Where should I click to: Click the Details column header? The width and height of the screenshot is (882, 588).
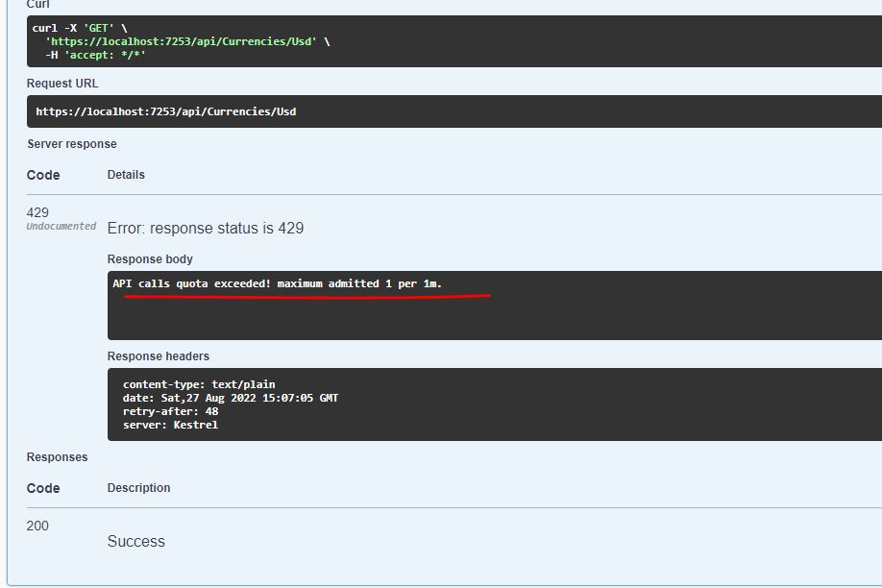point(126,175)
